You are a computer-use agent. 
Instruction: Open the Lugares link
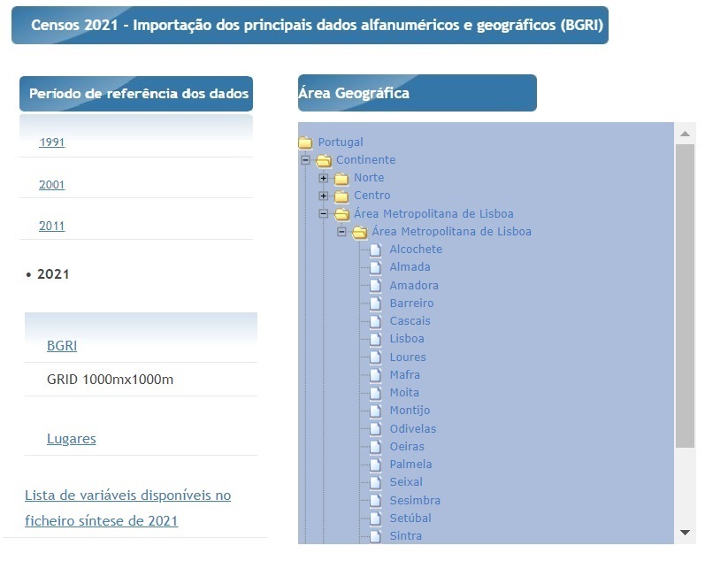pyautogui.click(x=71, y=438)
